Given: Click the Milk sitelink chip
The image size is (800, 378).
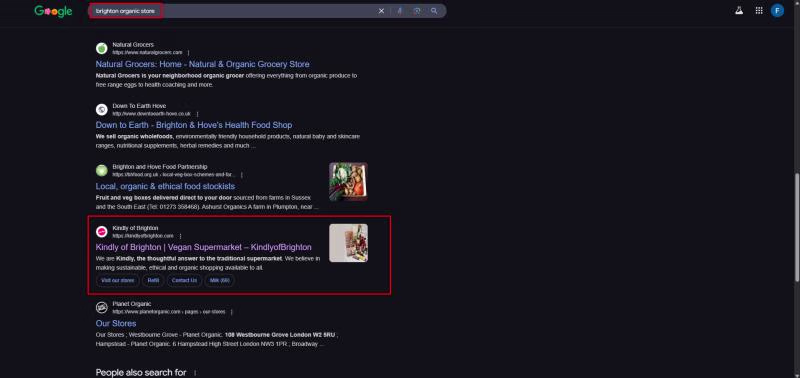Looking at the screenshot, I should click(220, 281).
